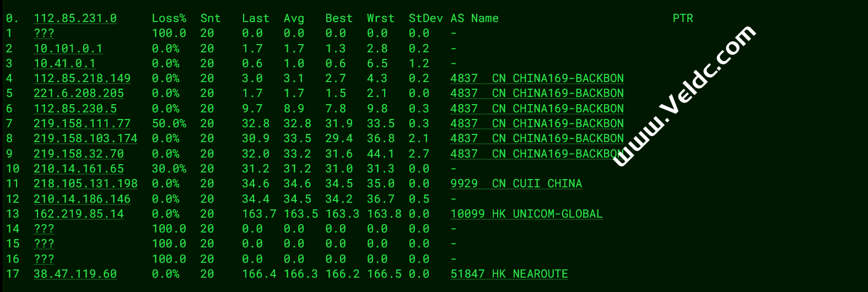The image size is (868, 292).
Task: Click the 163.7 Last value
Action: [259, 214]
